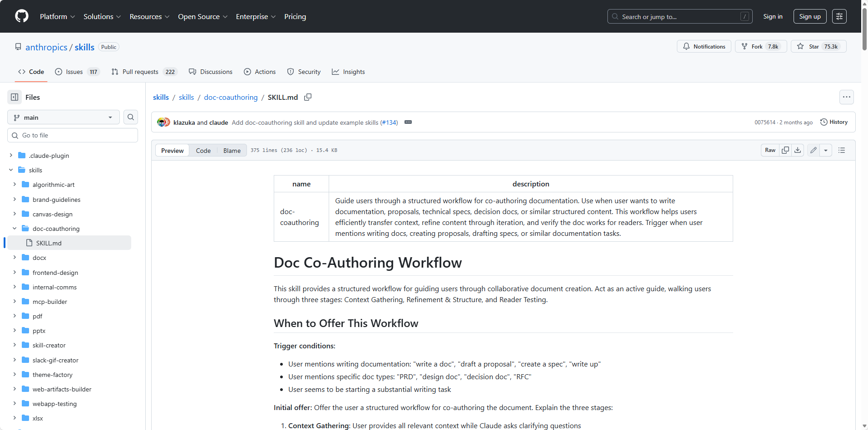
Task: Open the anthropics owner link
Action: 46,47
